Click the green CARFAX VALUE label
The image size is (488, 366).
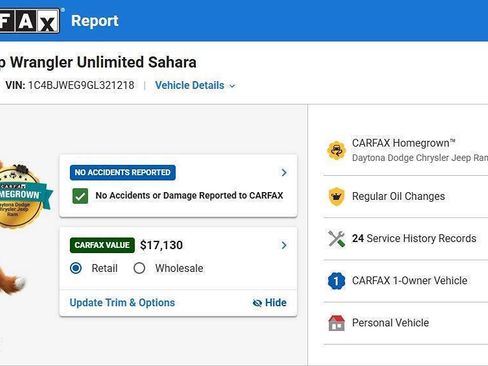[x=102, y=245]
